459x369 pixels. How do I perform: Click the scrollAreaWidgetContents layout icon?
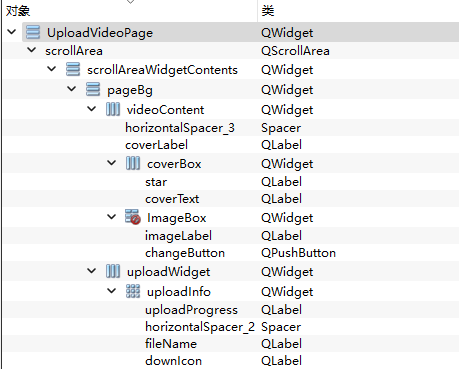coord(73,69)
